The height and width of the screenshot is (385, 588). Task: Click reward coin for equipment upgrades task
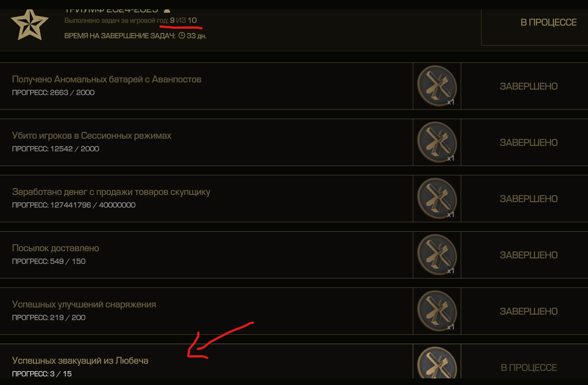(437, 311)
